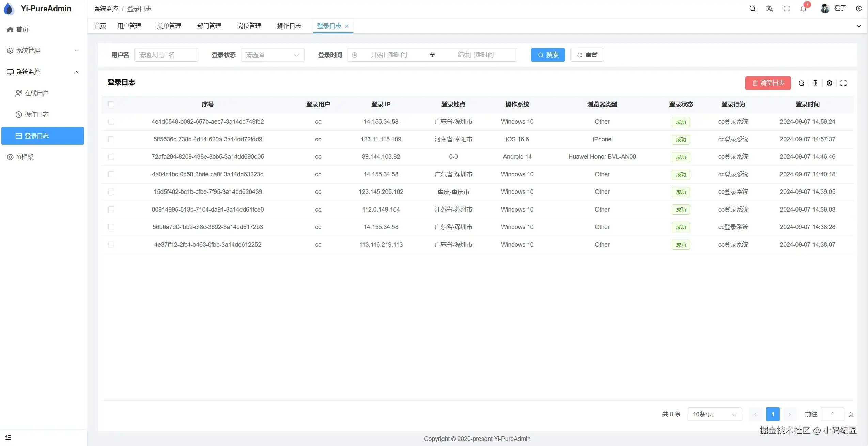
Task: Switch to the 用户管理 tab
Action: 129,26
